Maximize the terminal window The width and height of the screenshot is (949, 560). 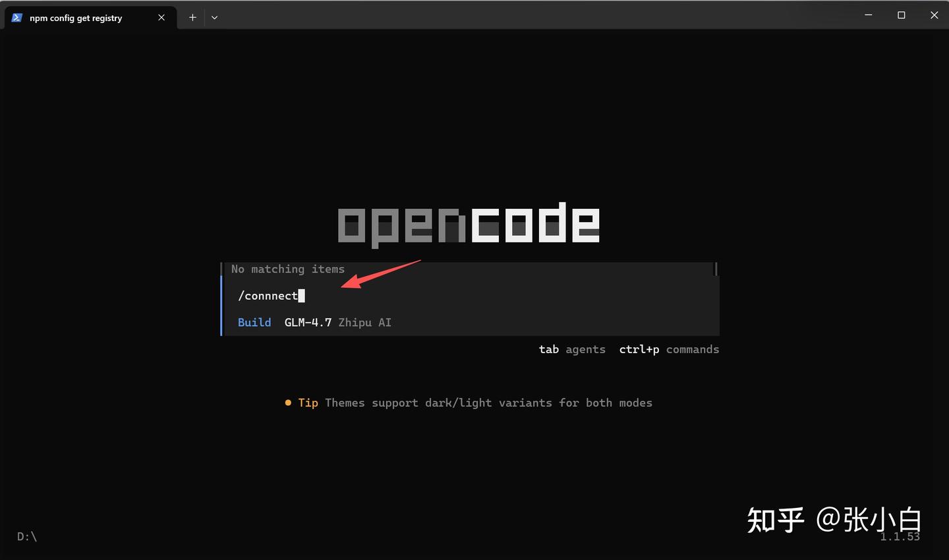(902, 15)
